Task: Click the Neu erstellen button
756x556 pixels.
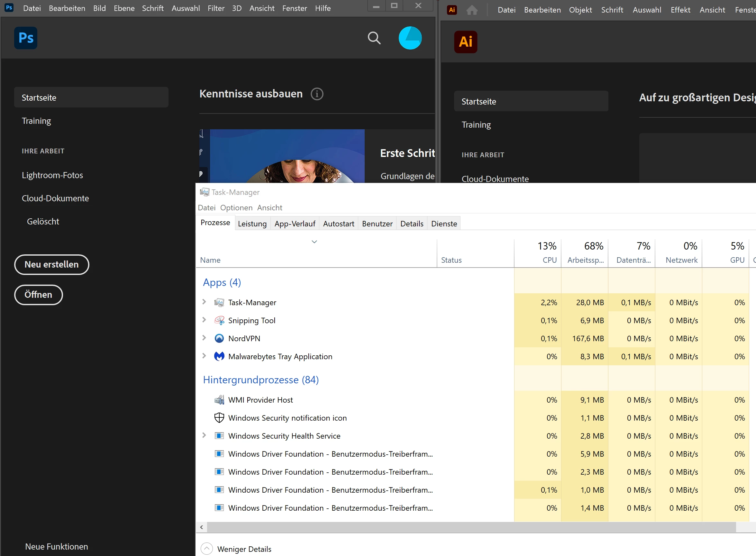Action: pos(51,265)
